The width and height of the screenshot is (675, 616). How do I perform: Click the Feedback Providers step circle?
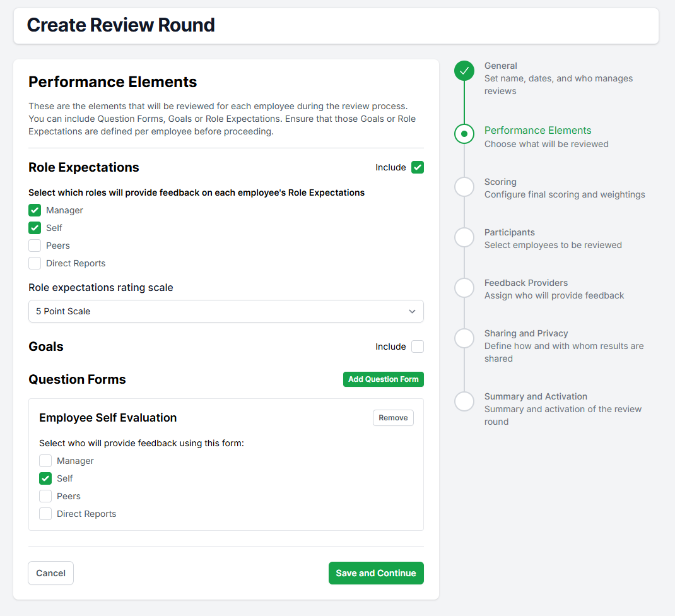tap(464, 288)
